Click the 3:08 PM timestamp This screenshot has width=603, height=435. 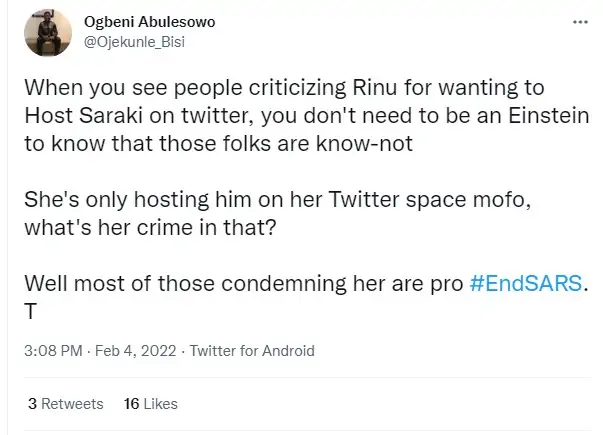(52, 350)
